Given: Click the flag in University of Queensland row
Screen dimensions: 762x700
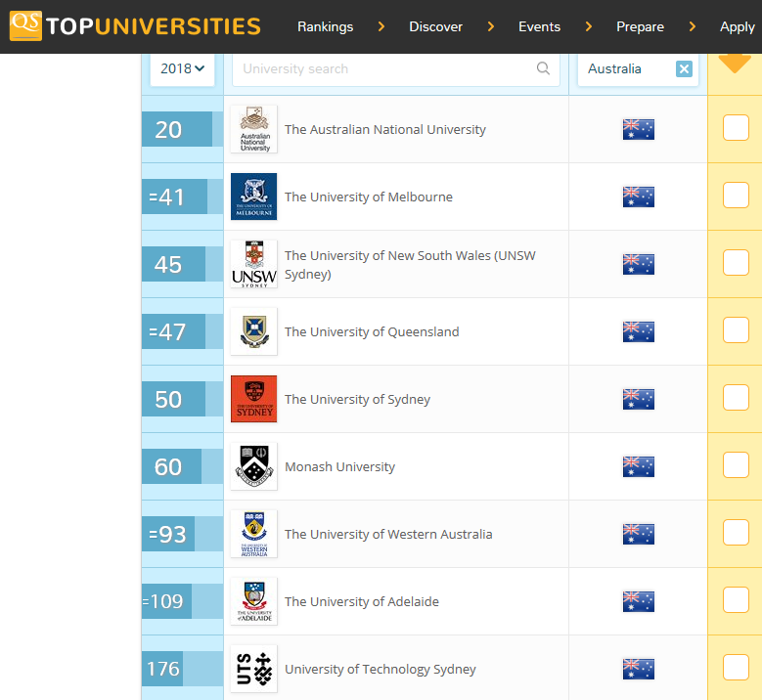Looking at the screenshot, I should tap(639, 331).
